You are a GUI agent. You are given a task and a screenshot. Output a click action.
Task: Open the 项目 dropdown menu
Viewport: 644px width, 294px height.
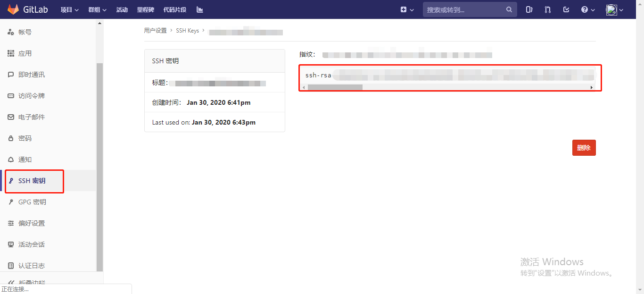tap(70, 9)
